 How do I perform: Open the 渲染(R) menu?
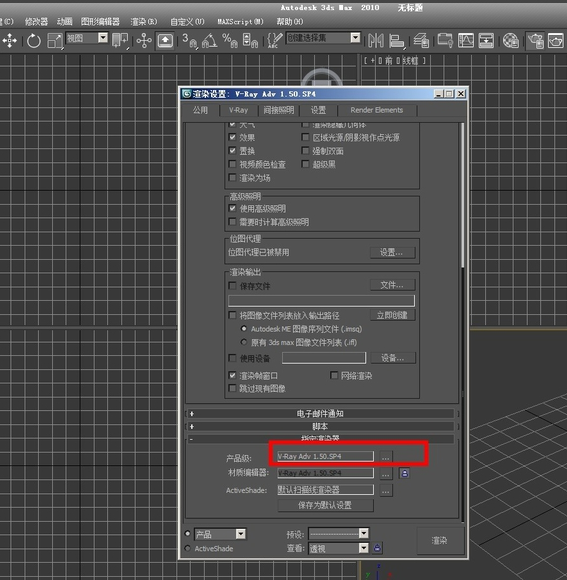(x=144, y=22)
